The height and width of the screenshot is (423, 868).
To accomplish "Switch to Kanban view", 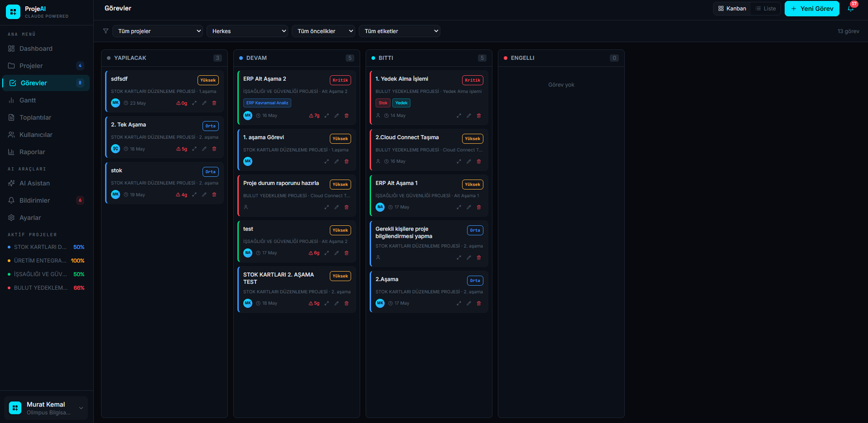I will [732, 9].
